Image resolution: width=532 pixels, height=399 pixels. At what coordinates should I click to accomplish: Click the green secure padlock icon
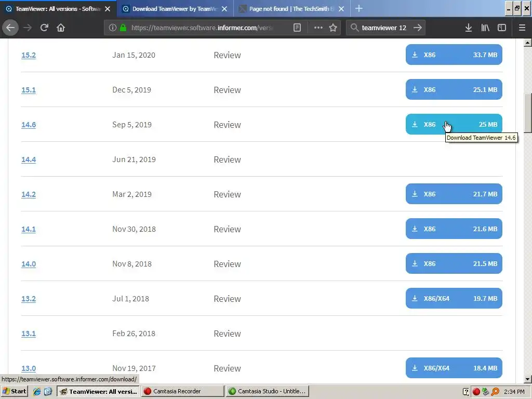point(123,28)
